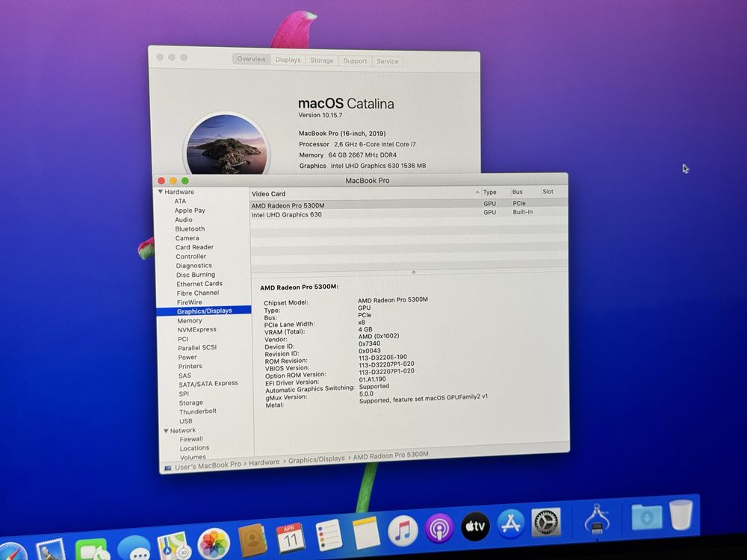Click the System Information caliper icon in Dock
The width and height of the screenshot is (747, 560).
597,519
